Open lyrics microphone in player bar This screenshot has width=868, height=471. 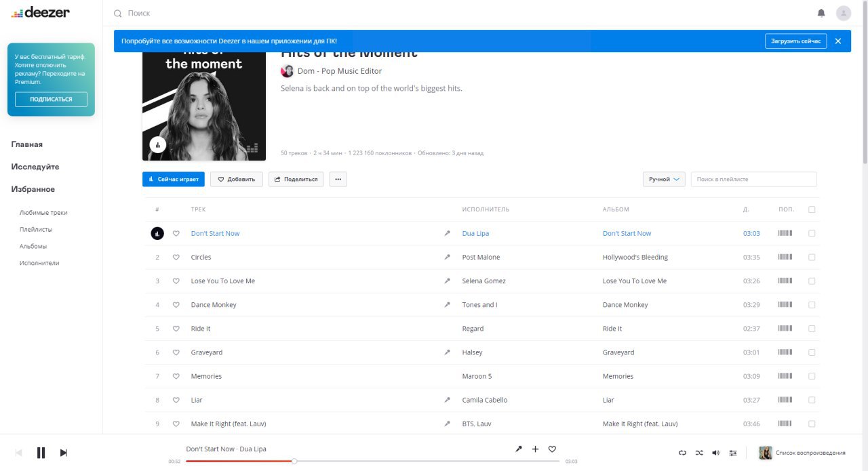coord(519,449)
